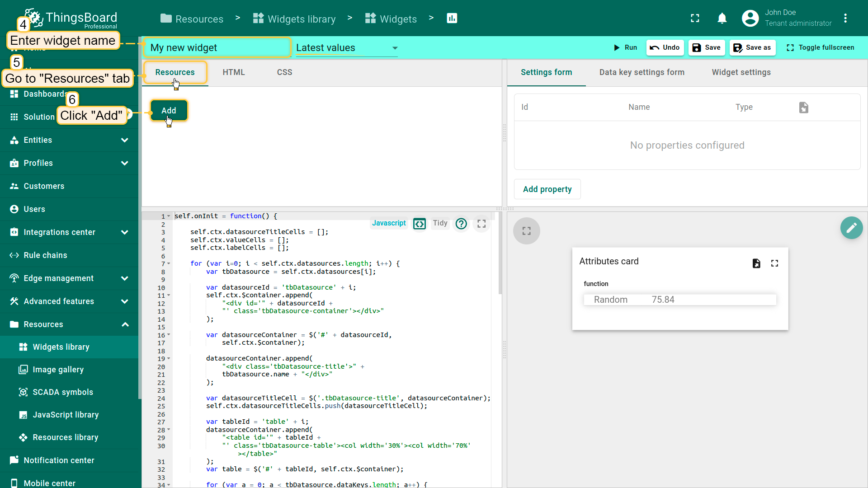Viewport: 868px width, 488px height.
Task: Click the pencil edit button in preview
Action: (x=851, y=228)
